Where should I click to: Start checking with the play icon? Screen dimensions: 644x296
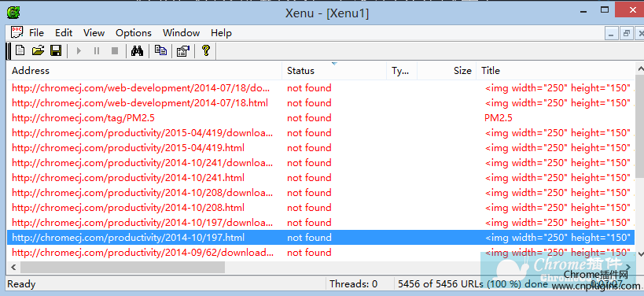click(79, 51)
